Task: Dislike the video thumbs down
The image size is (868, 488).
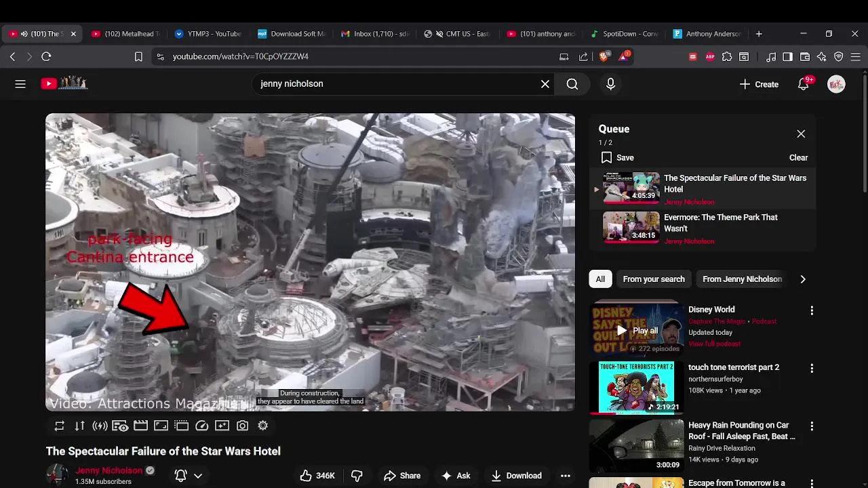Action: coord(357,476)
